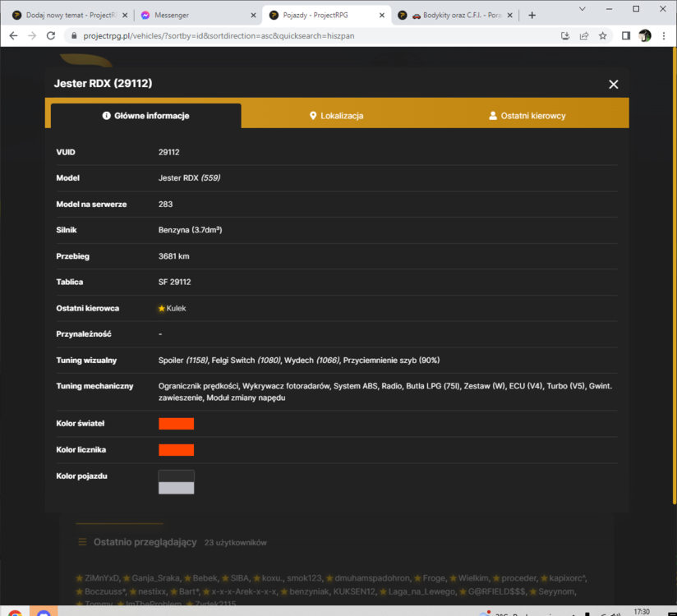Click the Messenger tab favicon
Viewport: 677px width, 616px height.
click(x=145, y=15)
